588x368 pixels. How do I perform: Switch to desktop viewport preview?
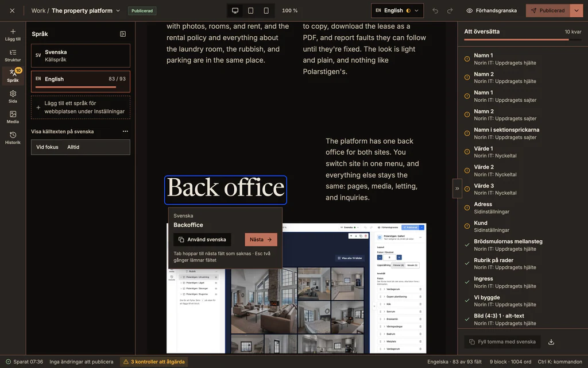235,10
